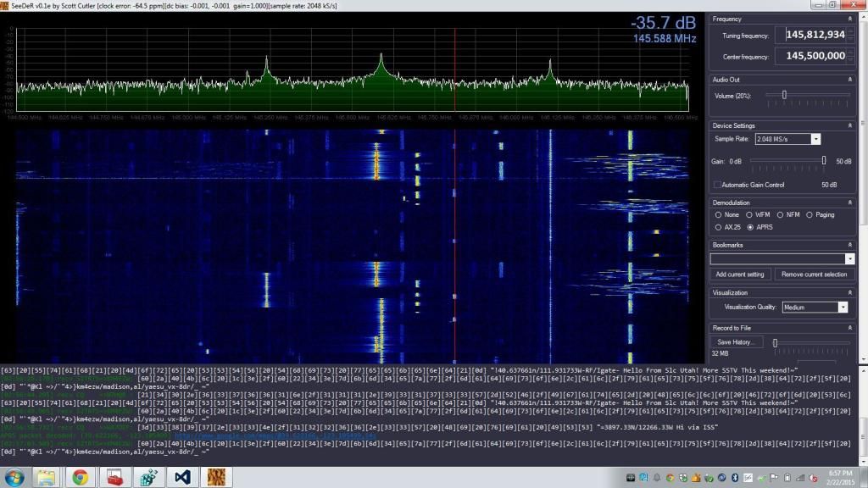Screen dimensions: 868x488
Task: Open the Bookmarks dropdown list
Action: pyautogui.click(x=849, y=259)
